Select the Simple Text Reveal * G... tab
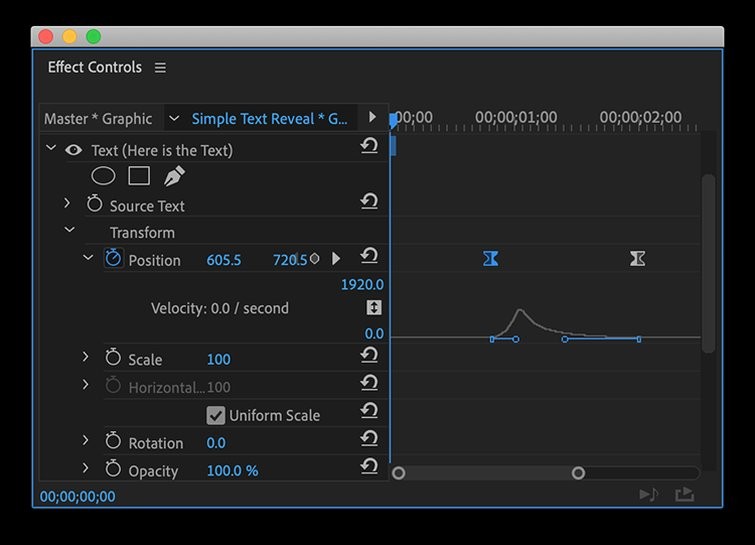Viewport: 755px width, 545px height. coord(269,119)
